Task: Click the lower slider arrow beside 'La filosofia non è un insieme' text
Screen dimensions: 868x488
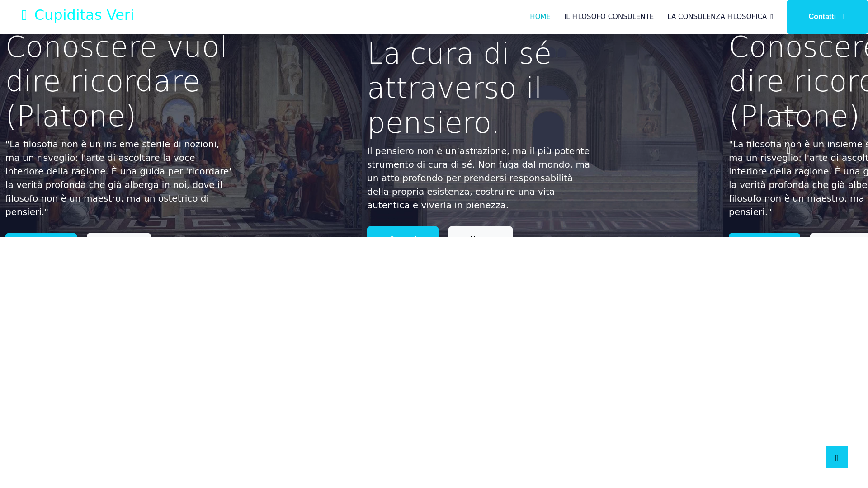Action: click(x=788, y=149)
